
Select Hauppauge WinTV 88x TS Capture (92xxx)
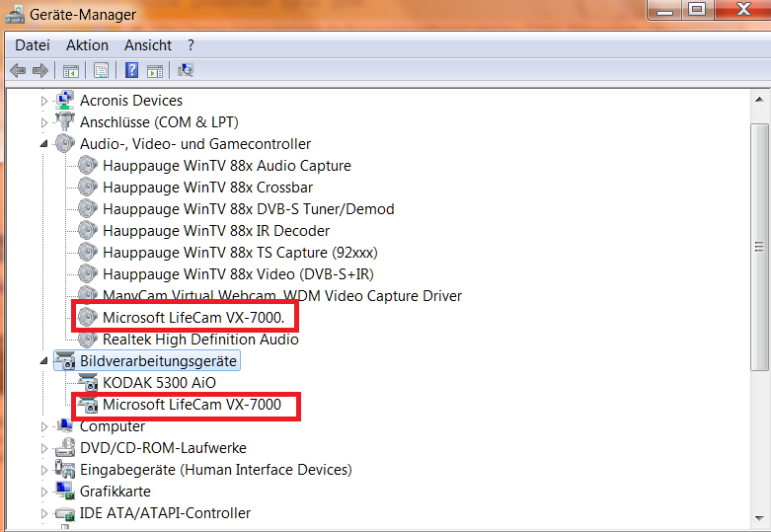pos(240,253)
